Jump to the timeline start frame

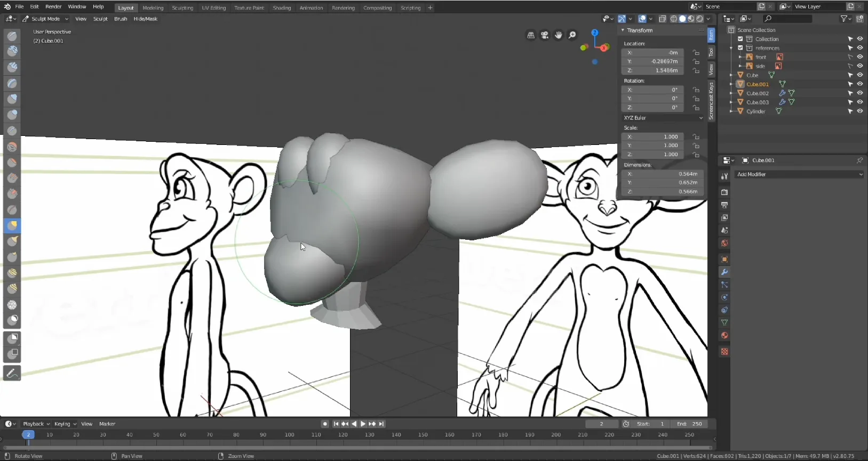tap(336, 424)
